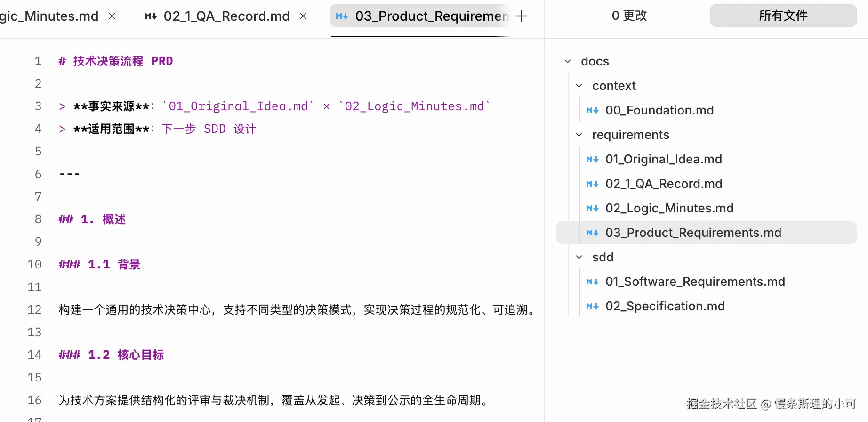This screenshot has height=422, width=868.
Task: Close the 02_1_QA_Record.md tab
Action: click(x=303, y=16)
